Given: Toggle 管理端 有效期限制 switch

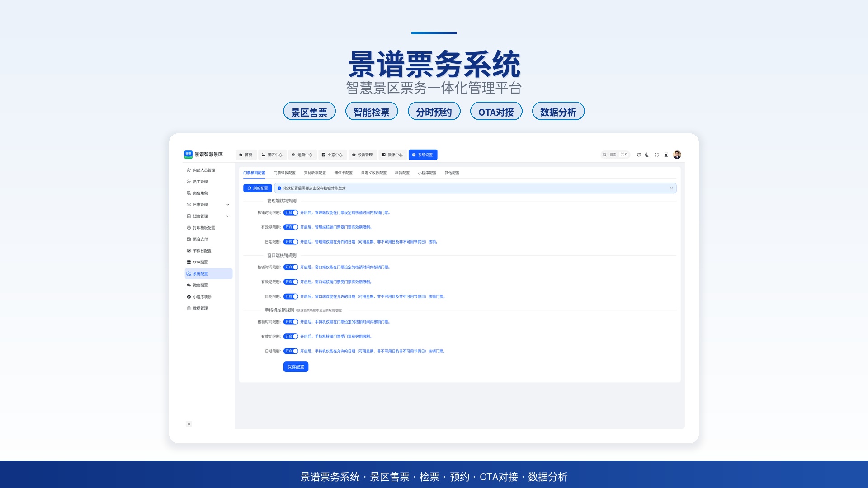Looking at the screenshot, I should tap(291, 227).
